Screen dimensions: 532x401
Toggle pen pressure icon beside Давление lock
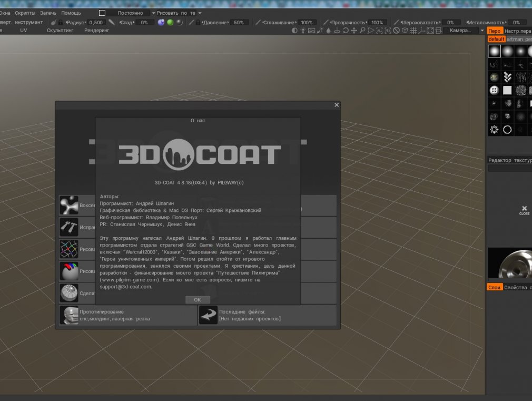pyautogui.click(x=191, y=23)
